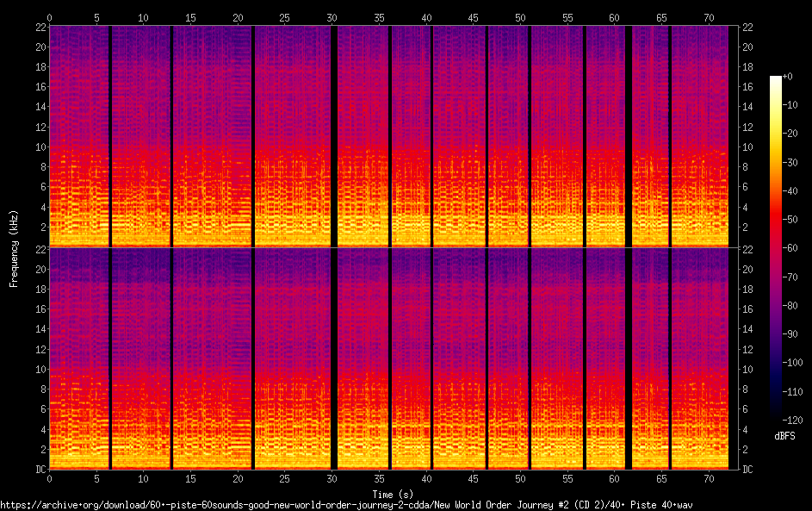Click upper channel's left-axis 2 kHz label
The height and width of the screenshot is (511, 812).
click(44, 227)
